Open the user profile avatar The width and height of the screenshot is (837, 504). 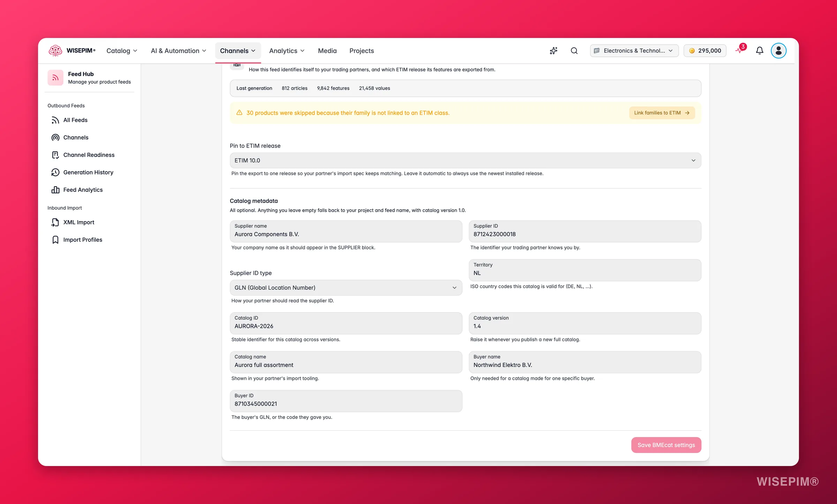coord(778,51)
